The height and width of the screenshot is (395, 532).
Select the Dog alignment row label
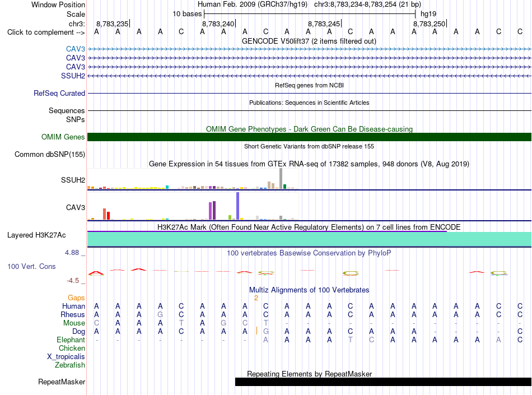78,332
